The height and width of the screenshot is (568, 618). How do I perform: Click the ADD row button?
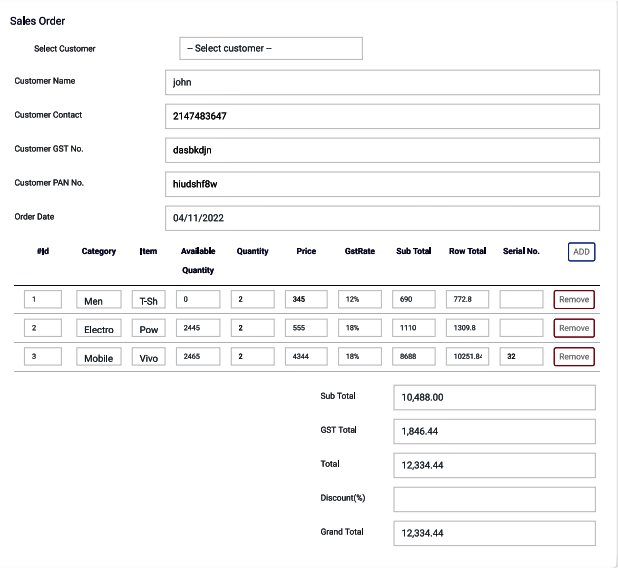point(581,252)
